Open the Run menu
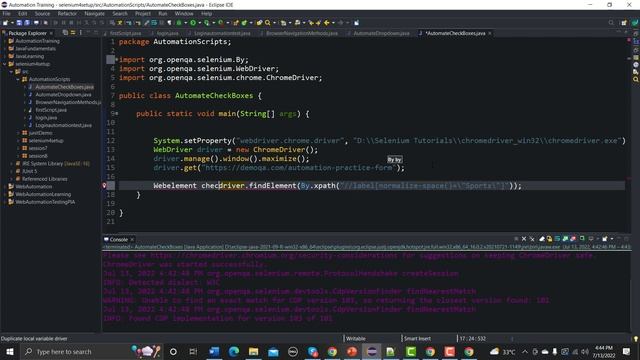Image resolution: width=640 pixels, height=360 pixels. point(162,13)
